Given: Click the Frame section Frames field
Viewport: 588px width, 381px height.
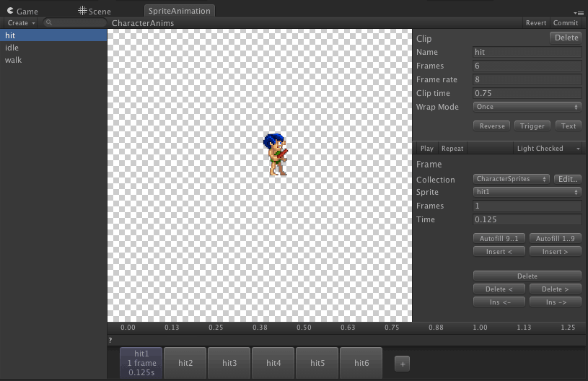Looking at the screenshot, I should point(527,206).
